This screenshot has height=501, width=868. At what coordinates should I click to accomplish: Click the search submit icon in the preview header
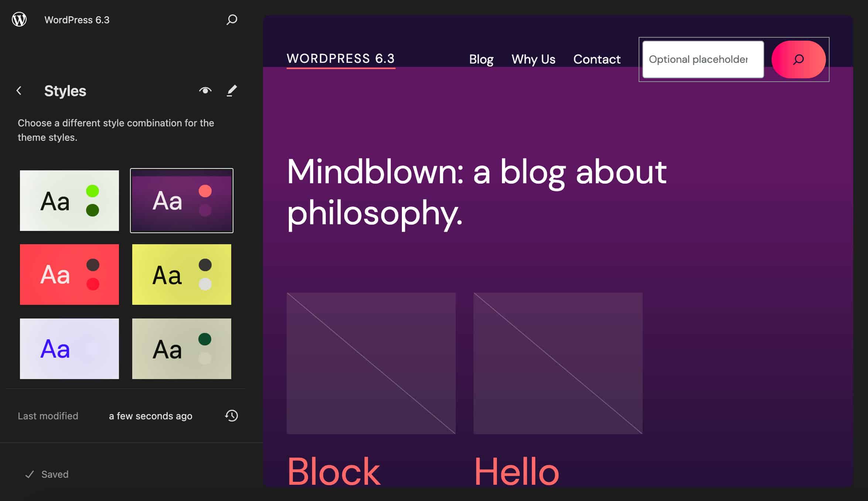(x=798, y=59)
